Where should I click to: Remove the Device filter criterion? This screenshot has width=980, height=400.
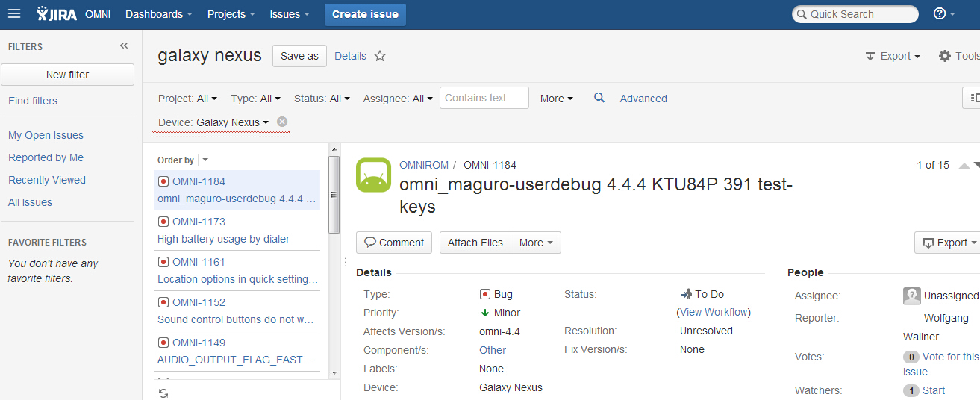pyautogui.click(x=281, y=122)
